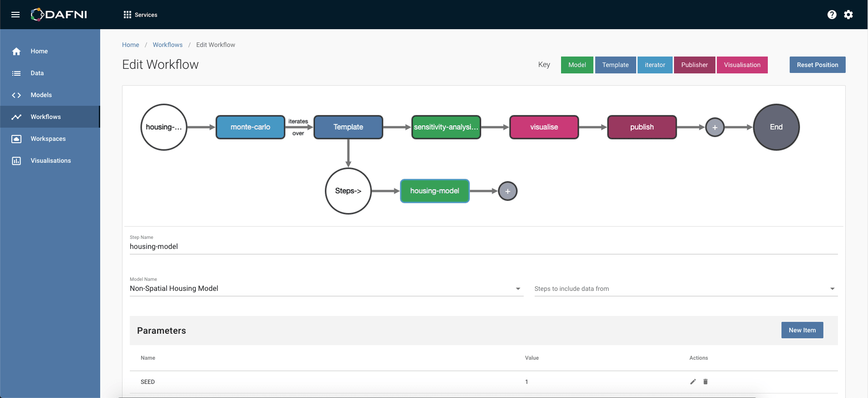868x398 pixels.
Task: Click the New Item button
Action: pos(802,330)
